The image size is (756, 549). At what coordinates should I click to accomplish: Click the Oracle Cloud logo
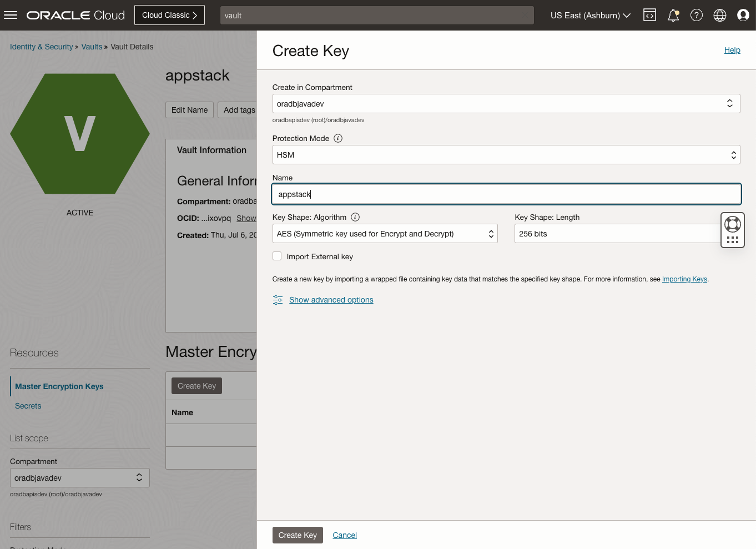click(76, 15)
